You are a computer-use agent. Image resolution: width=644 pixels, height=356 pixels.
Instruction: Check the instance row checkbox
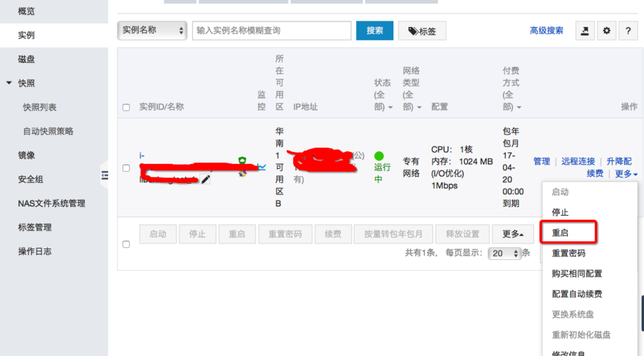126,168
